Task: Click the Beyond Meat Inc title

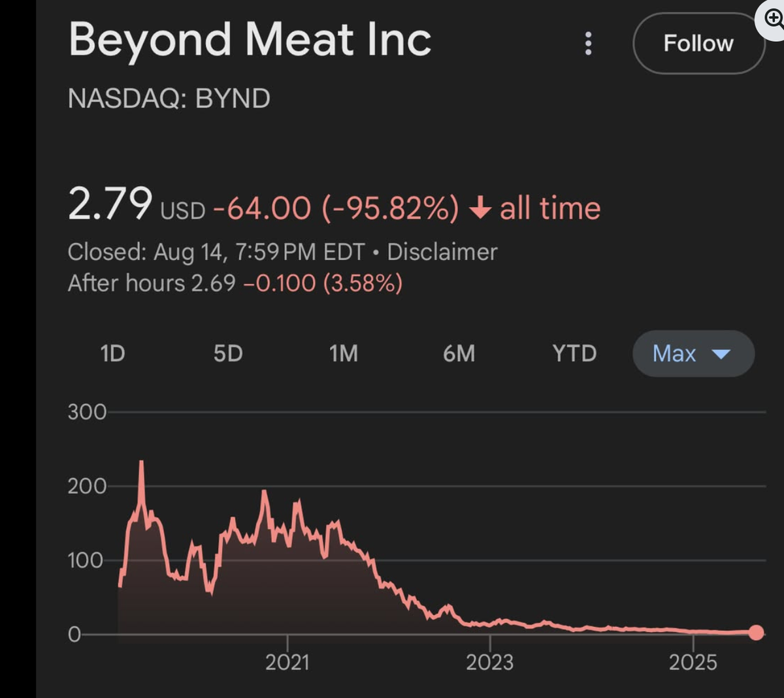Action: [x=250, y=40]
